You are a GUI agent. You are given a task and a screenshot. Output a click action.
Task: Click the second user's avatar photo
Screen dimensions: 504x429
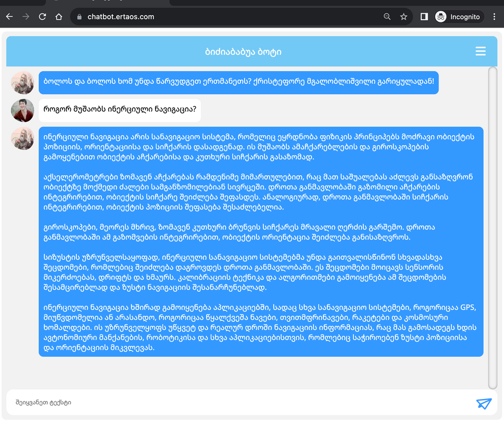22,110
